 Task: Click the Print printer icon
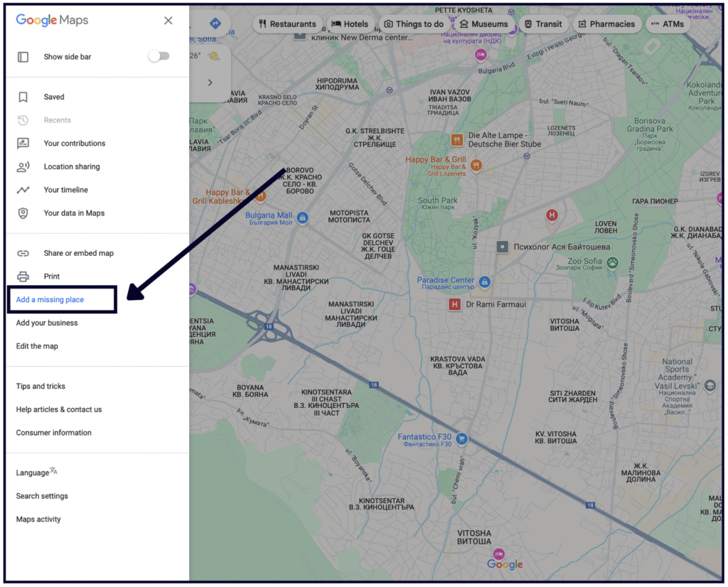click(23, 276)
